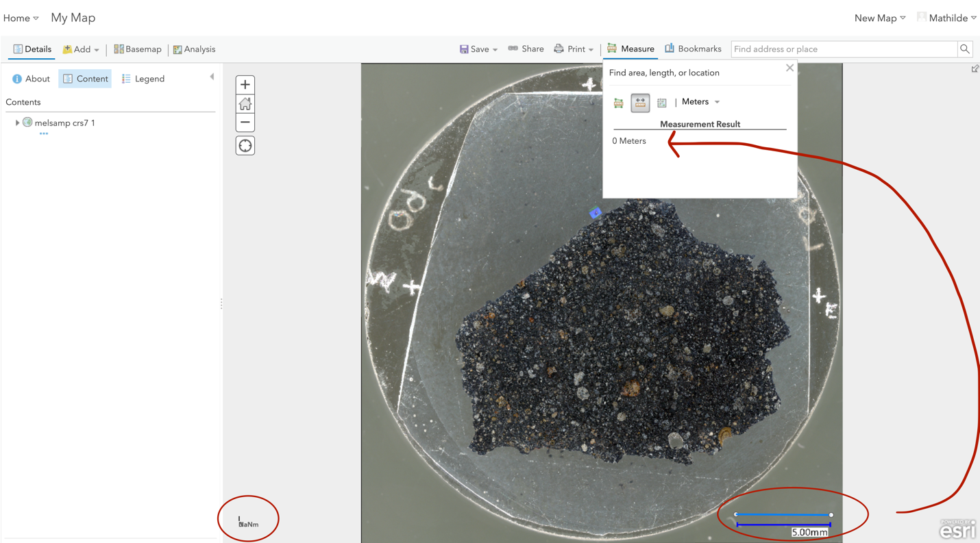This screenshot has width=980, height=543.
Task: Select the location measurement tool
Action: (661, 102)
